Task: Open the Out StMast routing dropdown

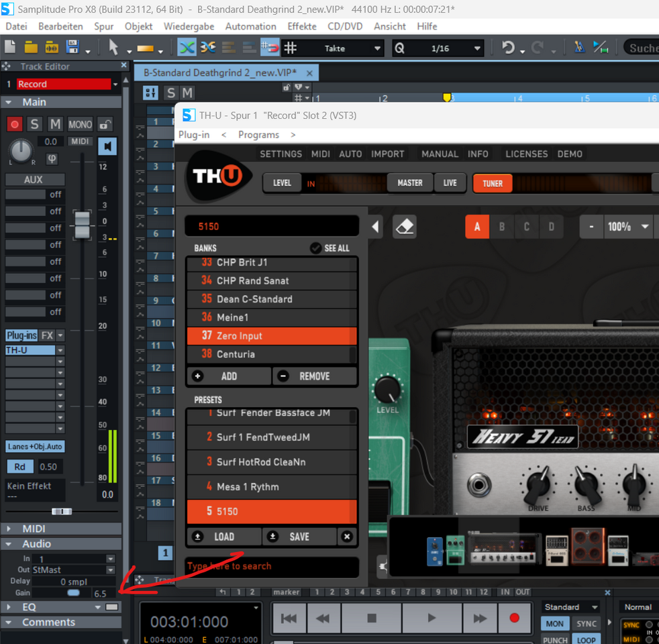Action: (111, 570)
